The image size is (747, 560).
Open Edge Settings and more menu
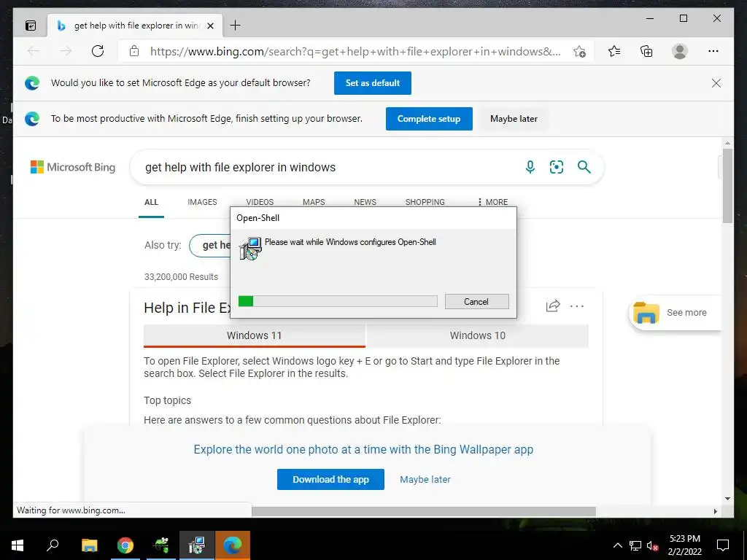713,51
